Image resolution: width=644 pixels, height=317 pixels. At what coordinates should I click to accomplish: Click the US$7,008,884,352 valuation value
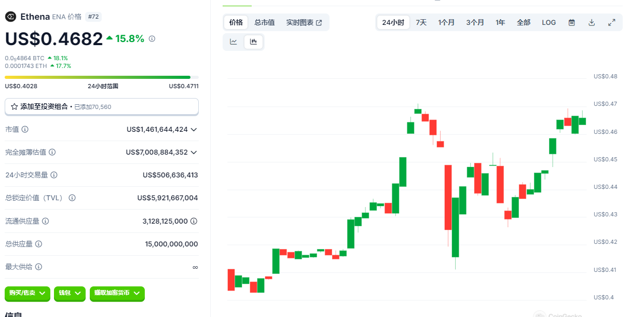coord(157,152)
